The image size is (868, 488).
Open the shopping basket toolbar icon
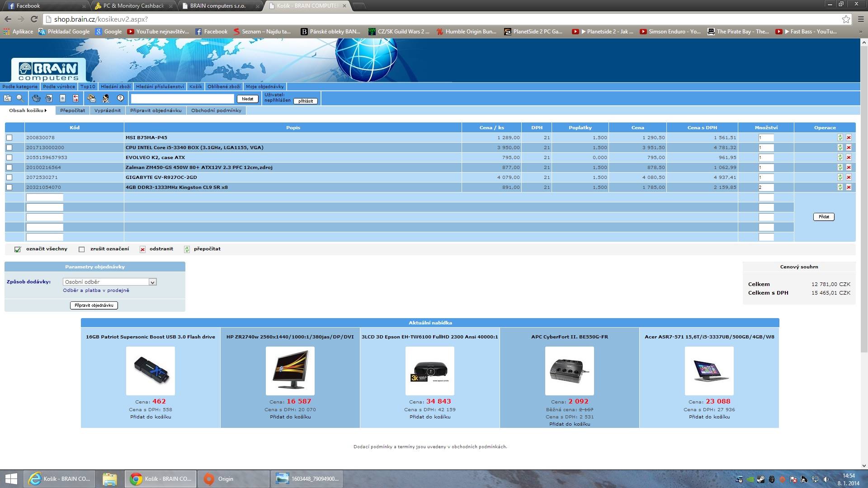click(37, 98)
